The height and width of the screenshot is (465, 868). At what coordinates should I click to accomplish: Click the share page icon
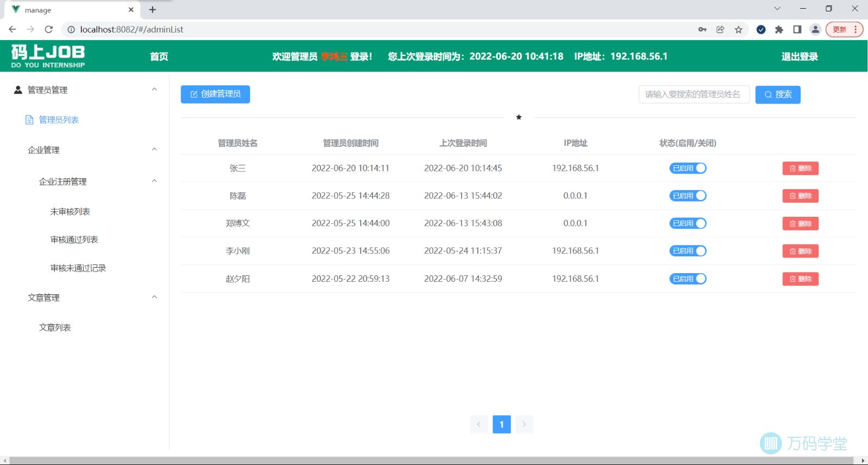point(720,29)
